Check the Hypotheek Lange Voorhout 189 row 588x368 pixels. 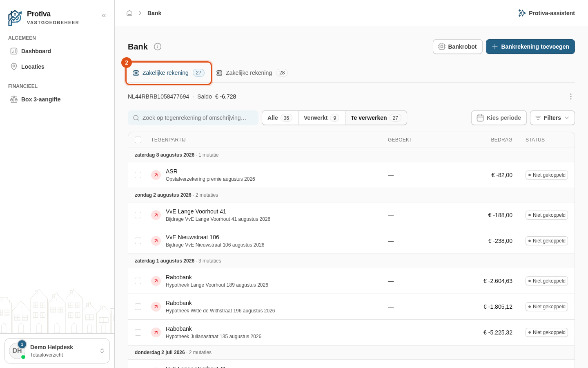point(138,281)
